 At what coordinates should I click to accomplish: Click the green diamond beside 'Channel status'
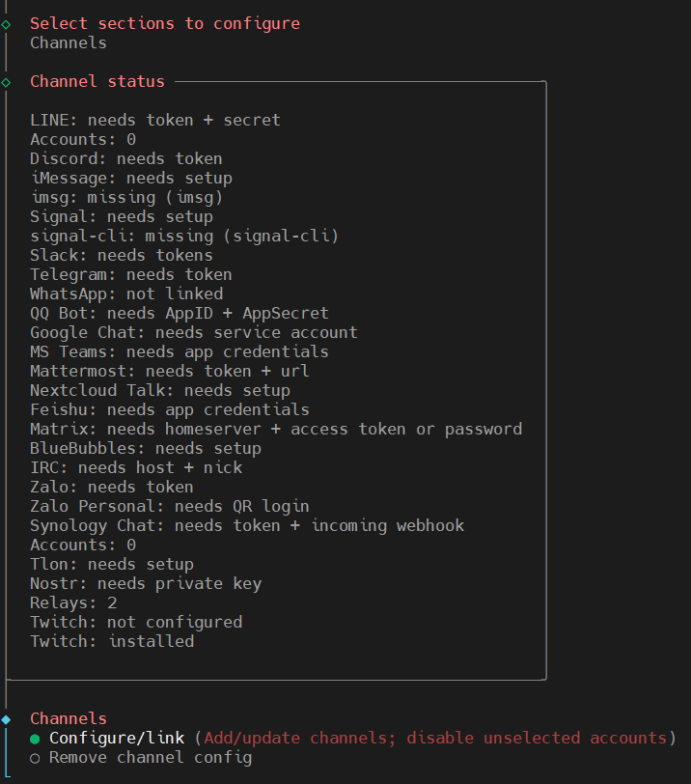click(x=7, y=82)
